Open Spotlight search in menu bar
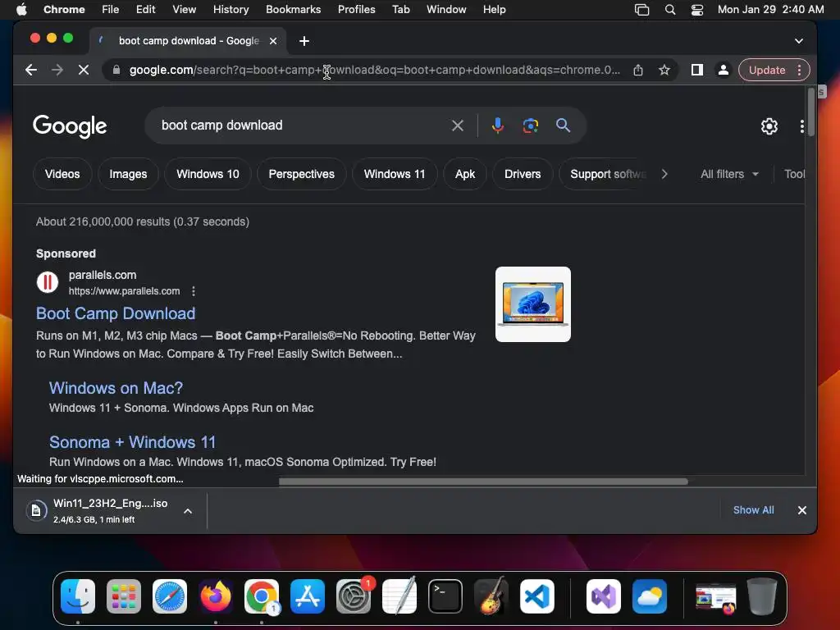This screenshot has height=630, width=840. [669, 10]
